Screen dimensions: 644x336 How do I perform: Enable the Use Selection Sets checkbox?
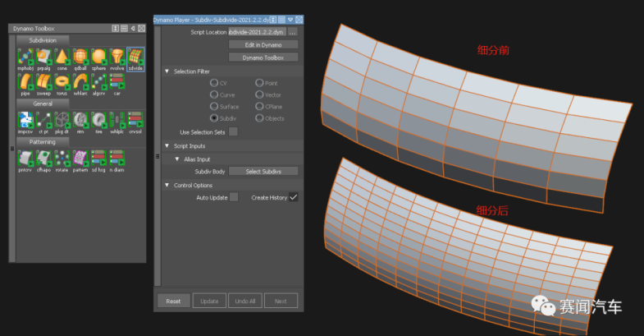(x=234, y=131)
